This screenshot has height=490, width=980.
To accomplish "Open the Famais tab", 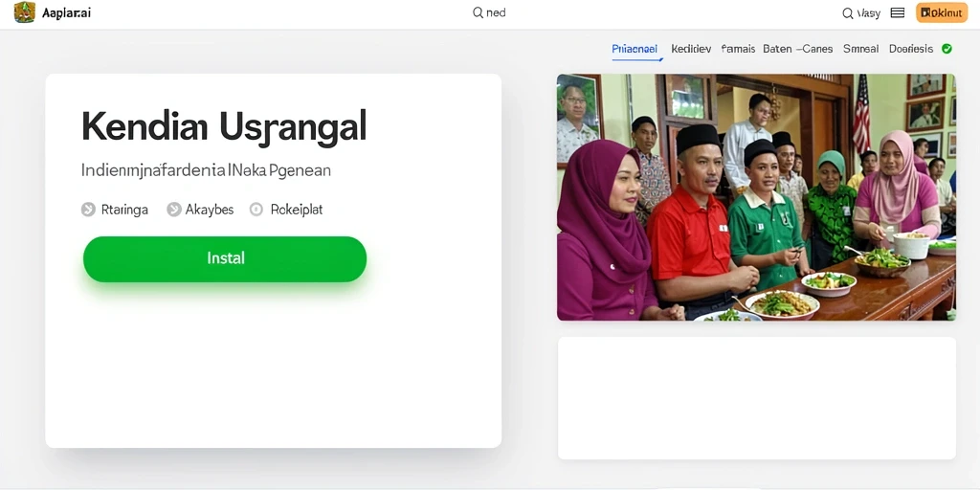I will pyautogui.click(x=738, y=49).
